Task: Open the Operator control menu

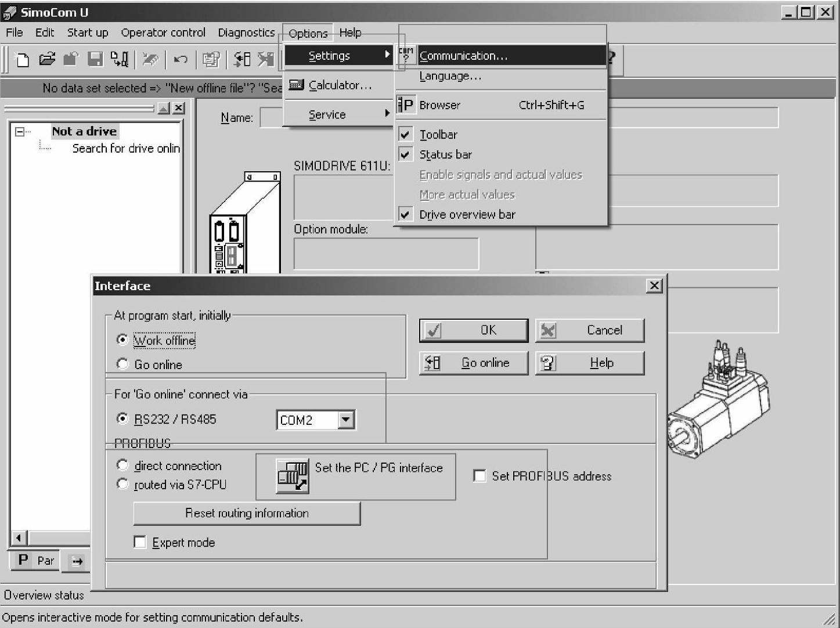Action: (x=163, y=33)
